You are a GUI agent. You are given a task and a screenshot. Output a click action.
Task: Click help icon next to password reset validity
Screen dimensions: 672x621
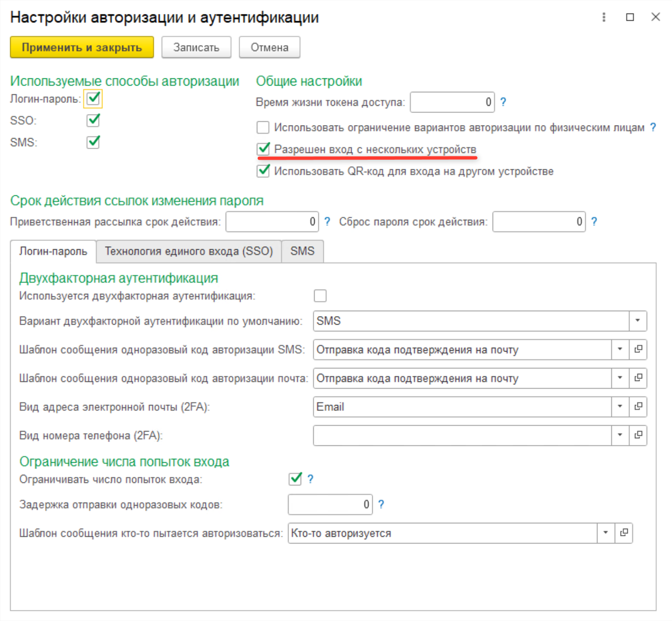point(594,222)
